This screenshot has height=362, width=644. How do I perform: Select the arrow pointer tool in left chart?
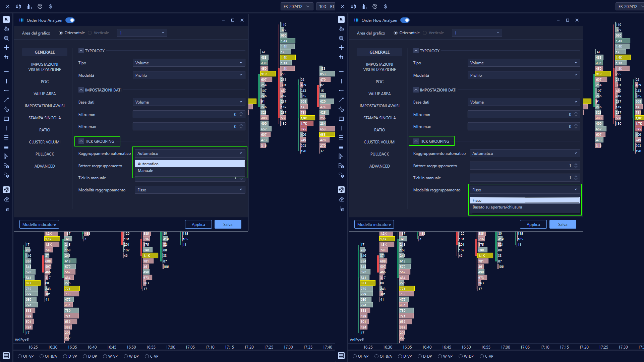point(6,19)
